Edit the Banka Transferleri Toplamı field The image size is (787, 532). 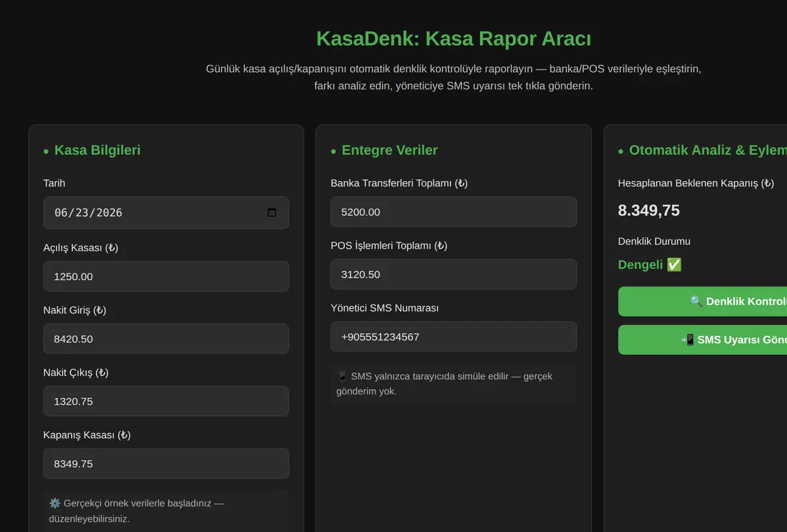click(454, 212)
